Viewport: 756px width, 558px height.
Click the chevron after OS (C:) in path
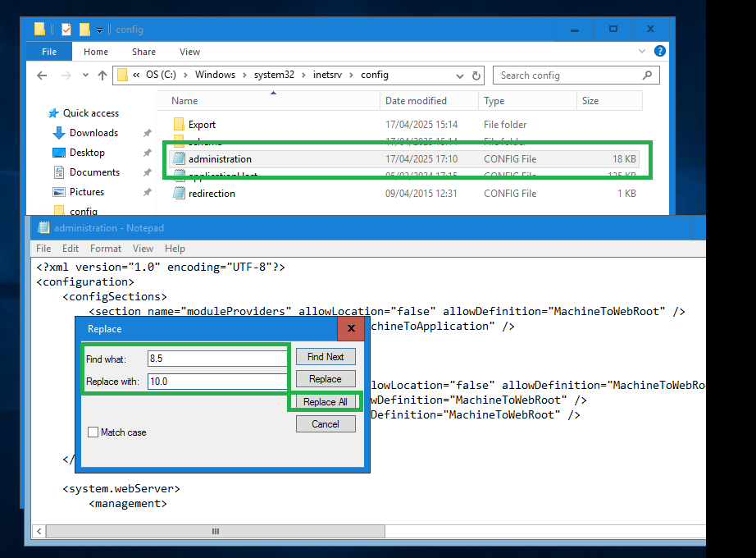[x=185, y=75]
